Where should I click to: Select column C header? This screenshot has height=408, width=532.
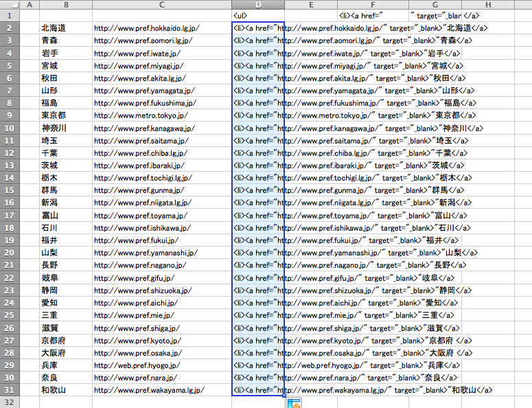click(x=161, y=5)
